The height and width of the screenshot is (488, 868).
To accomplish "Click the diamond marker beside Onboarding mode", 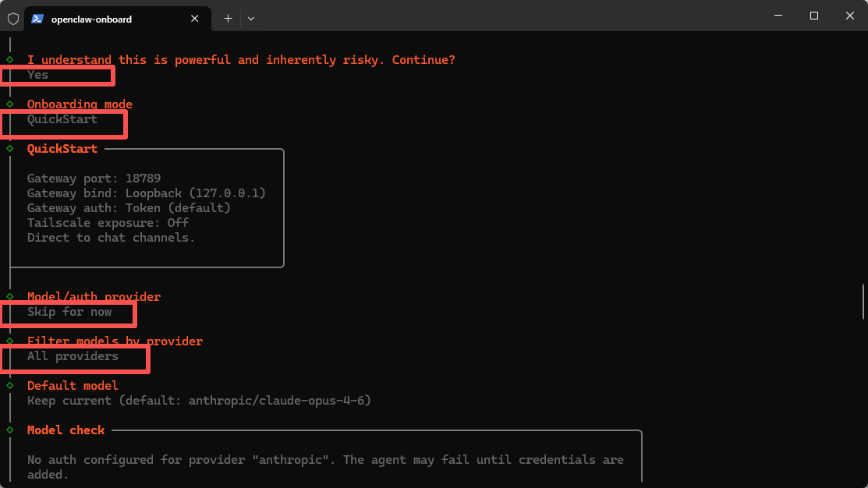I will 10,104.
